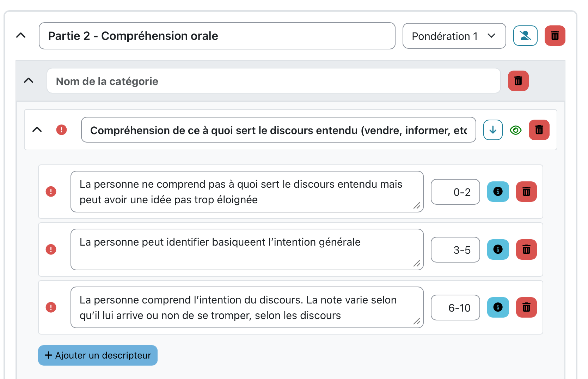
Task: Open info for the 3-5 descriptor
Action: [x=498, y=249]
